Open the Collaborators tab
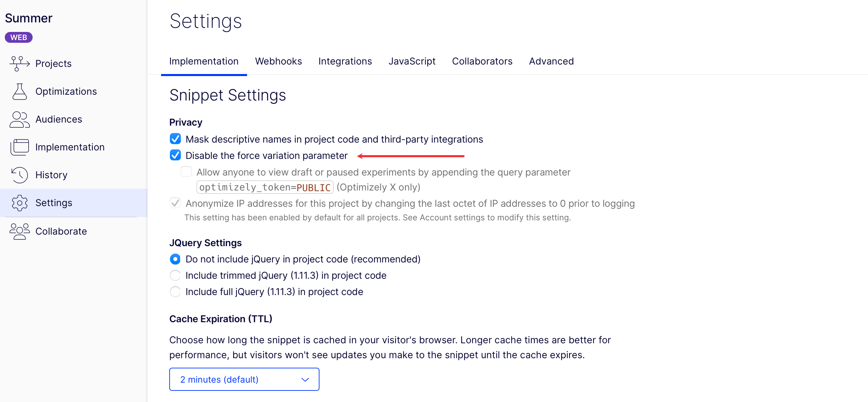Image resolution: width=868 pixels, height=402 pixels. tap(482, 61)
